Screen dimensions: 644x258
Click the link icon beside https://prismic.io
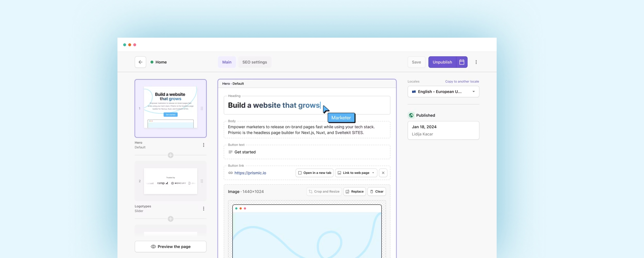coord(231,173)
